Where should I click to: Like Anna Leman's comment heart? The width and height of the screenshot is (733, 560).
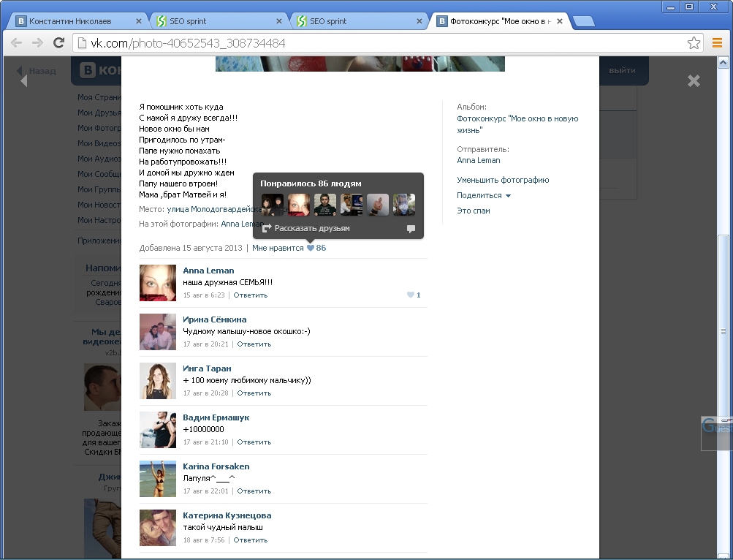tap(411, 295)
